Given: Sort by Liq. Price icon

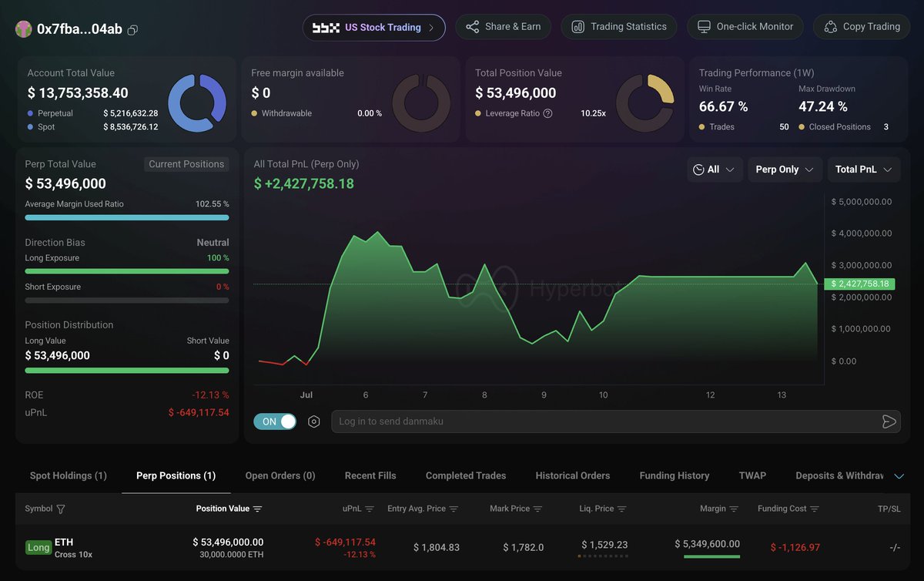Looking at the screenshot, I should click(621, 509).
